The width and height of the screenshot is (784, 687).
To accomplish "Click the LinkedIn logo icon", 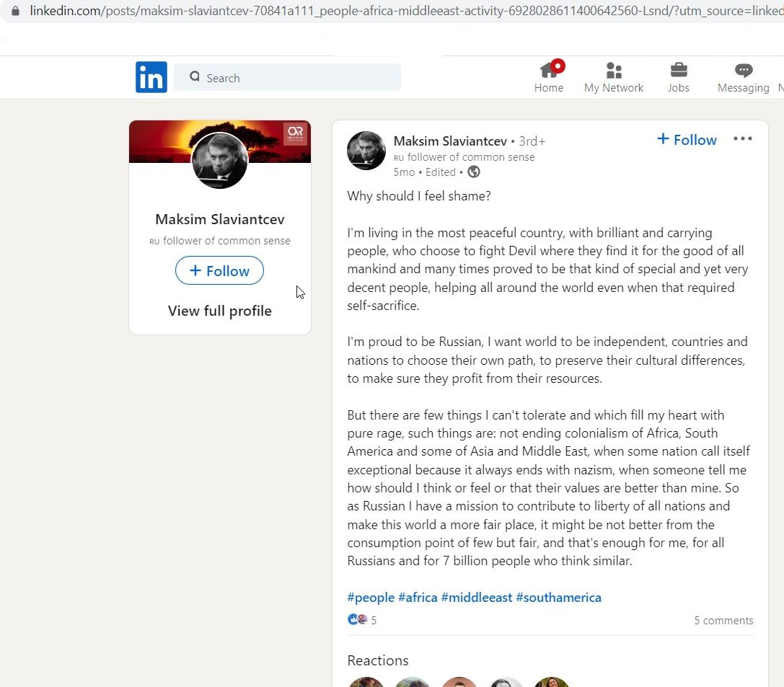I will click(x=151, y=77).
